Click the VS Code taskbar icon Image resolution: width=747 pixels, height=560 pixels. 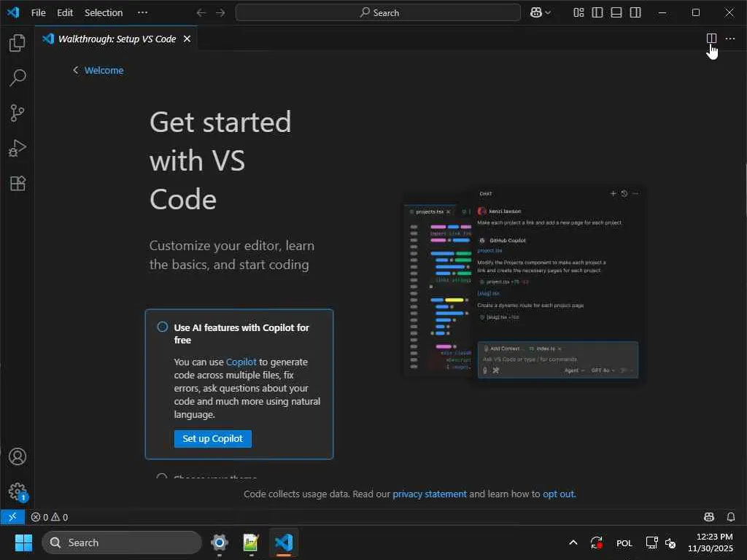click(x=284, y=542)
